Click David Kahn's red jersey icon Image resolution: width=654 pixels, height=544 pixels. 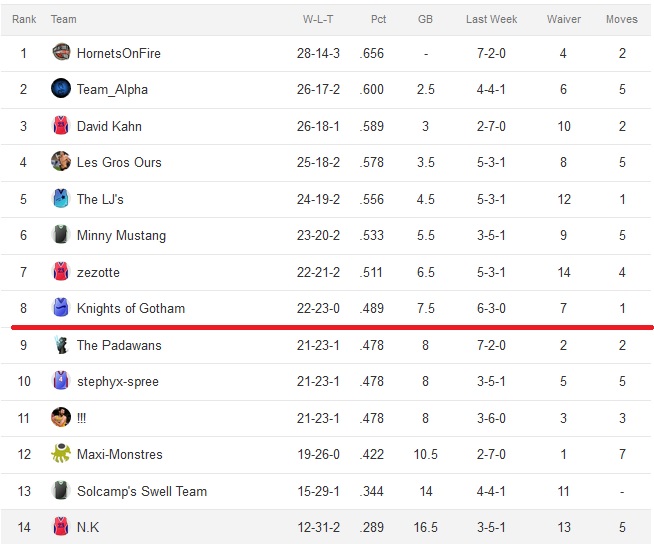click(x=61, y=126)
